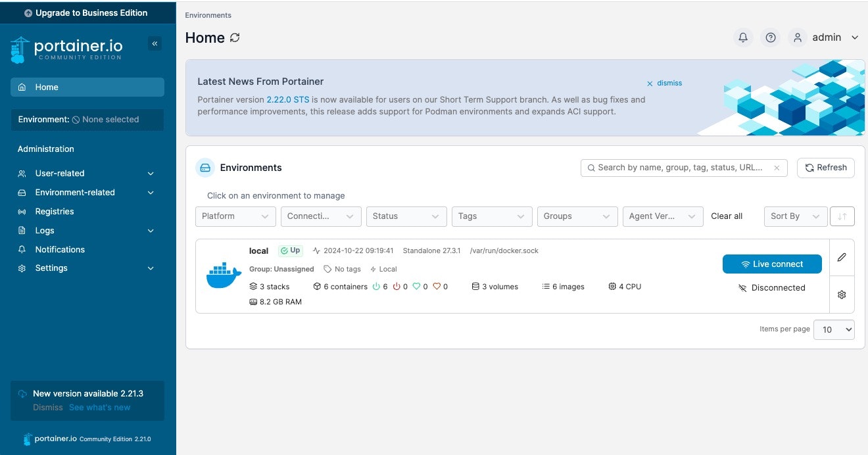Open the Platform filter dropdown

tap(235, 216)
